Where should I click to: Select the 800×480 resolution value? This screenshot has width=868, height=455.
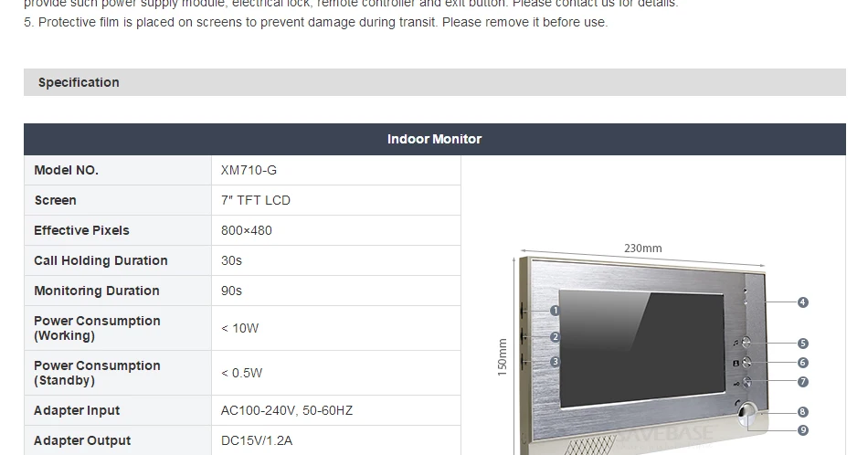[x=247, y=230]
